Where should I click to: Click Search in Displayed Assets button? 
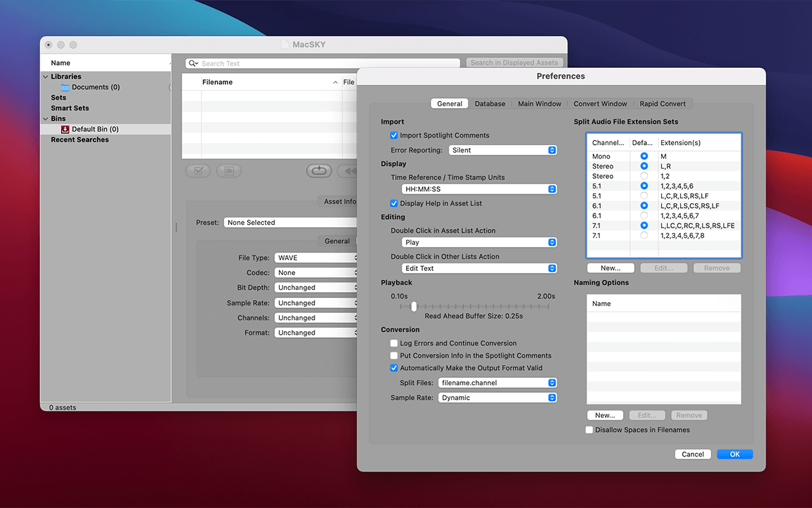tap(514, 63)
